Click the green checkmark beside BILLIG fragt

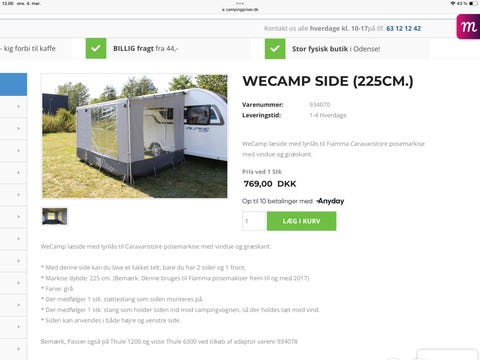[96, 49]
